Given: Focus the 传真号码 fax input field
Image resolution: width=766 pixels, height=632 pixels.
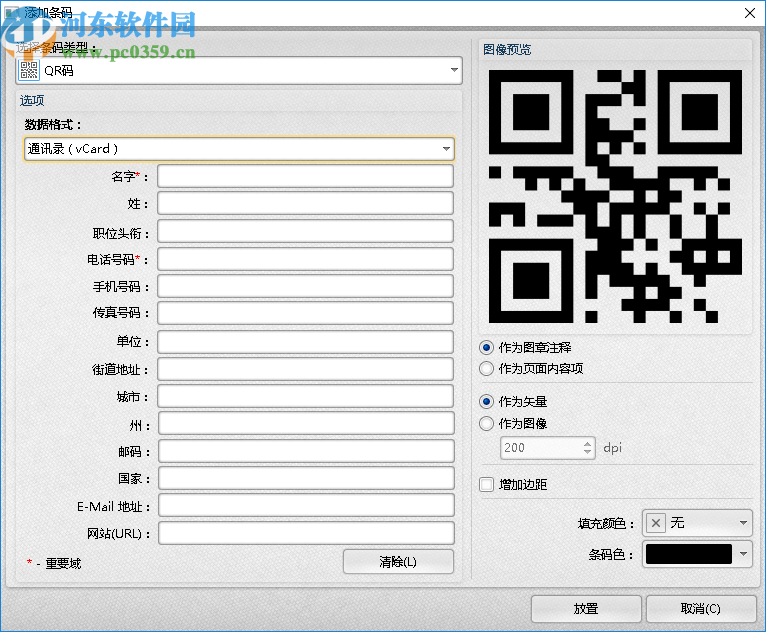Looking at the screenshot, I should [305, 313].
